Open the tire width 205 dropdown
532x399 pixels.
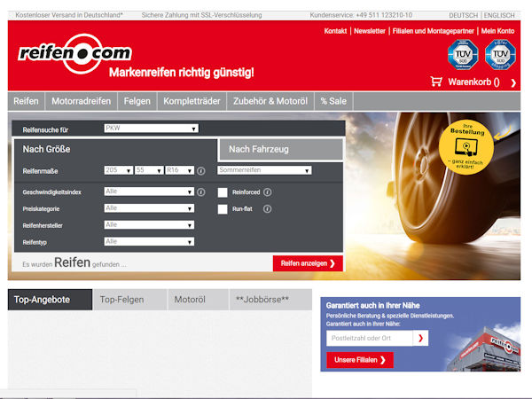[119, 170]
